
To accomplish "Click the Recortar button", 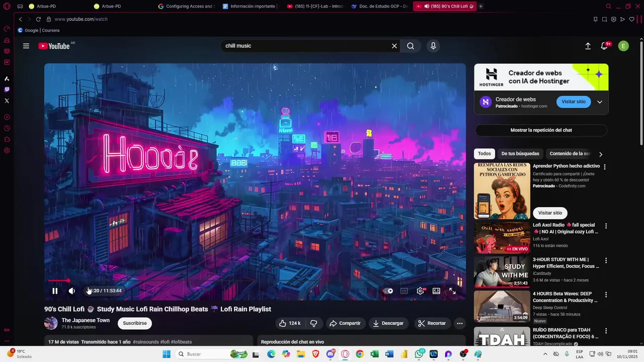I will tap(432, 323).
